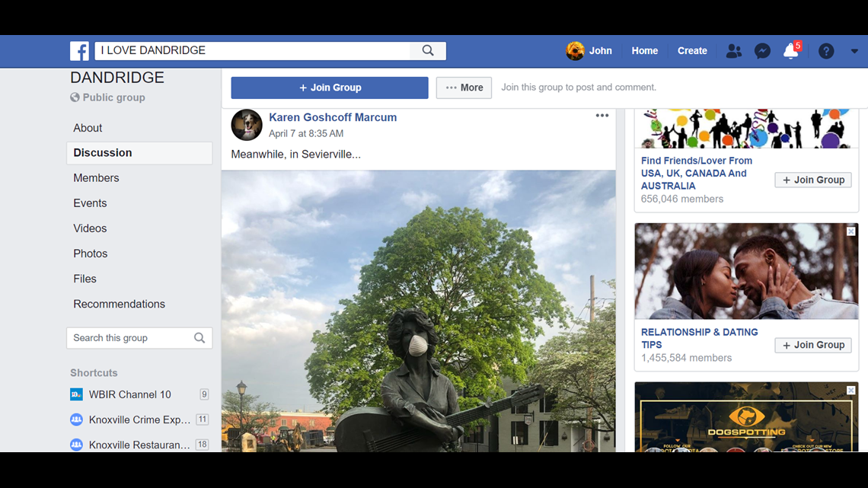Click Karen Goshcoff Marcum's profile picture
Image resolution: width=868 pixels, height=488 pixels.
coord(247,125)
